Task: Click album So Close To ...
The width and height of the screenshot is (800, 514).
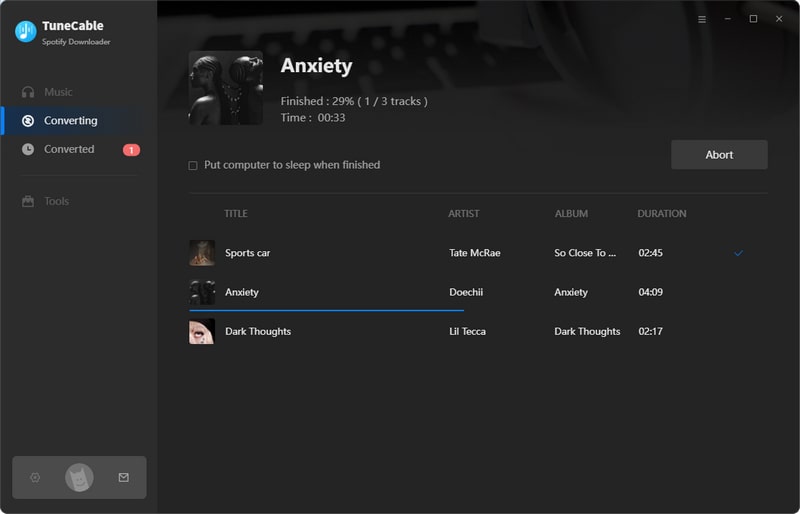Action: (585, 253)
